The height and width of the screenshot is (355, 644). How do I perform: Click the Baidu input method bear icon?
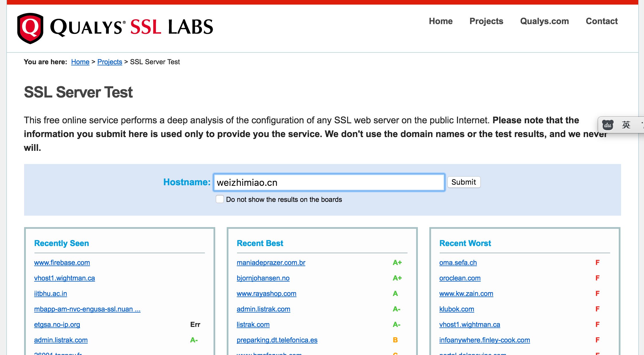tap(608, 125)
